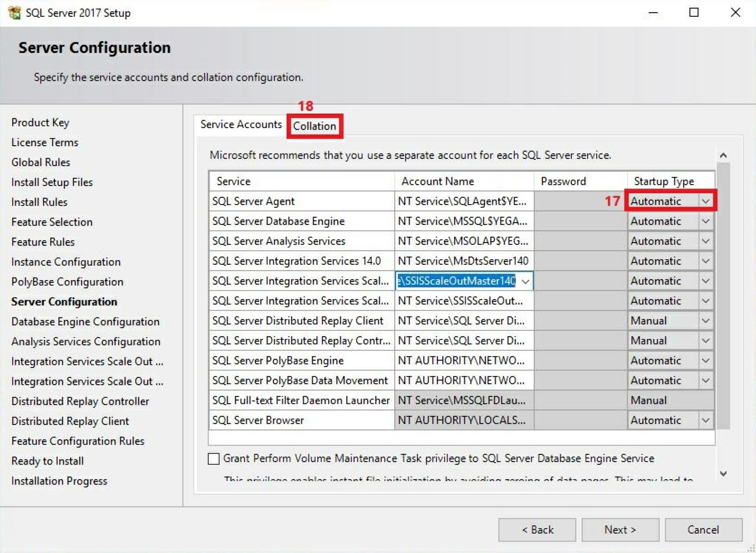
Task: Open Startup Type dropdown for Distributed Replay Controller row
Action: click(x=705, y=341)
